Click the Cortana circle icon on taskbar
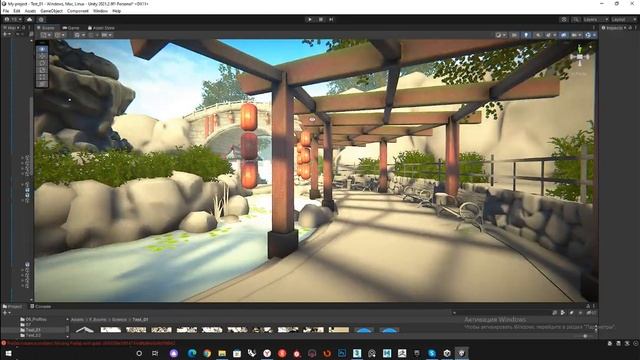Viewport: 640px width, 360px height. pyautogui.click(x=139, y=353)
